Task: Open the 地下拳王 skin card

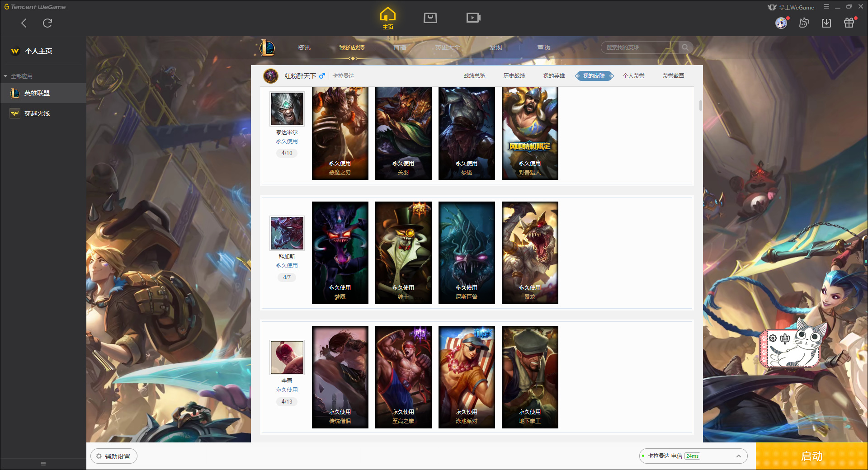Action: [x=530, y=377]
